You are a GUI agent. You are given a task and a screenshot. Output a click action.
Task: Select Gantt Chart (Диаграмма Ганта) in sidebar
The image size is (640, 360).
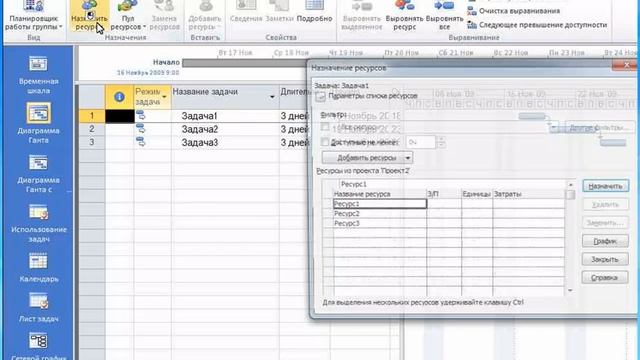pos(38,123)
